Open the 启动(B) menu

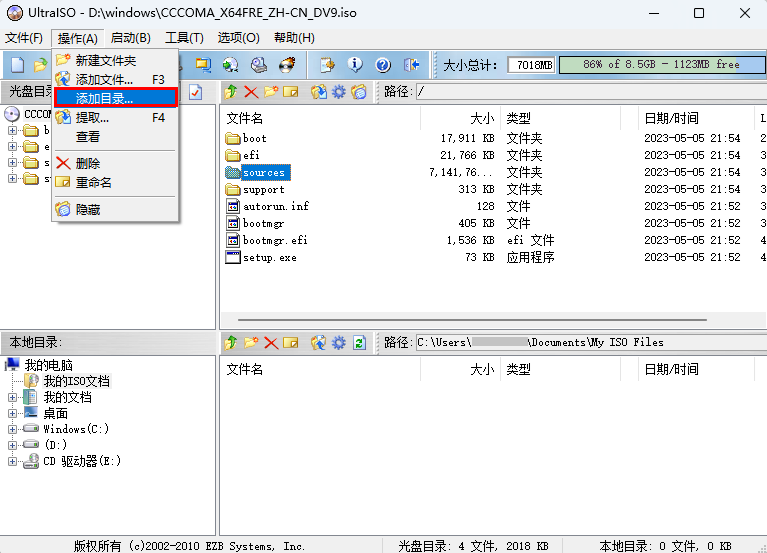click(x=131, y=38)
